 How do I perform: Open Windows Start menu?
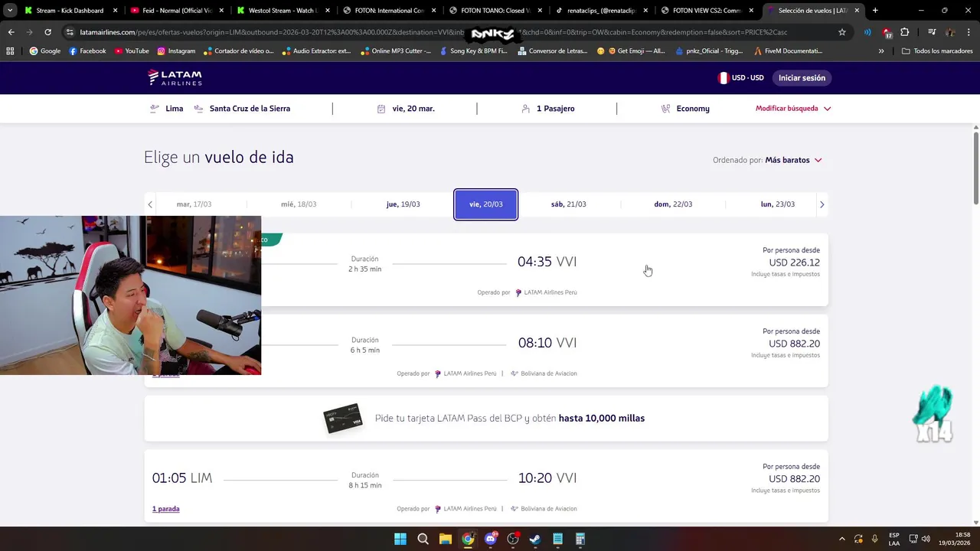(x=400, y=539)
